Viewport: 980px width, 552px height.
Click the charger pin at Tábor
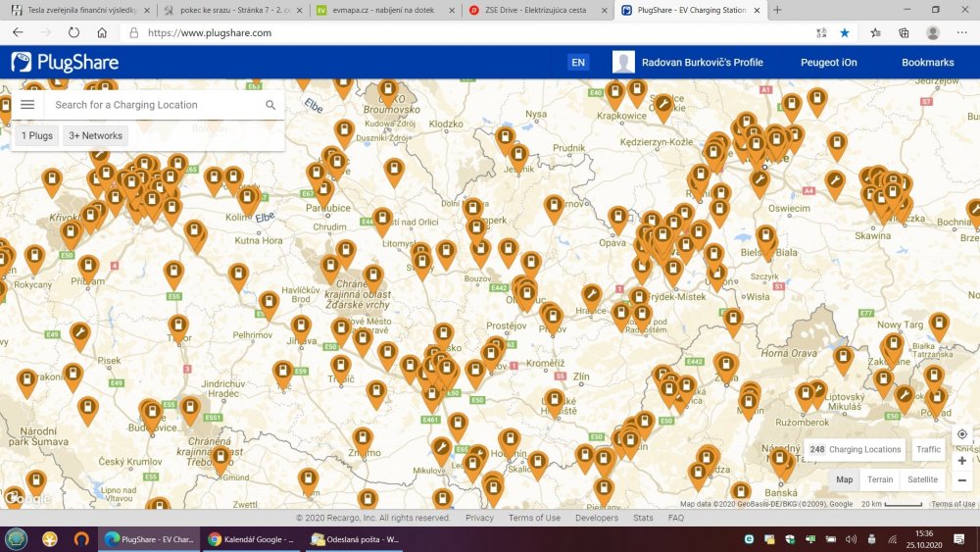(178, 328)
